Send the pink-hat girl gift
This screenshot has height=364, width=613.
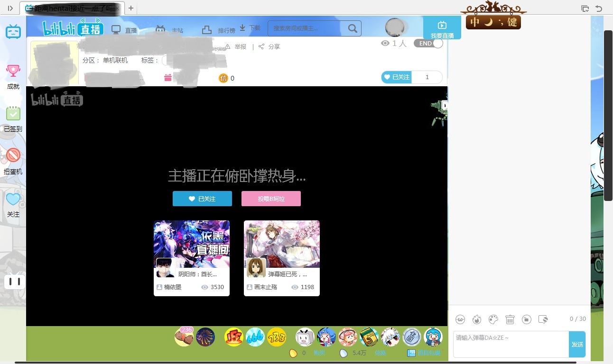point(348,337)
